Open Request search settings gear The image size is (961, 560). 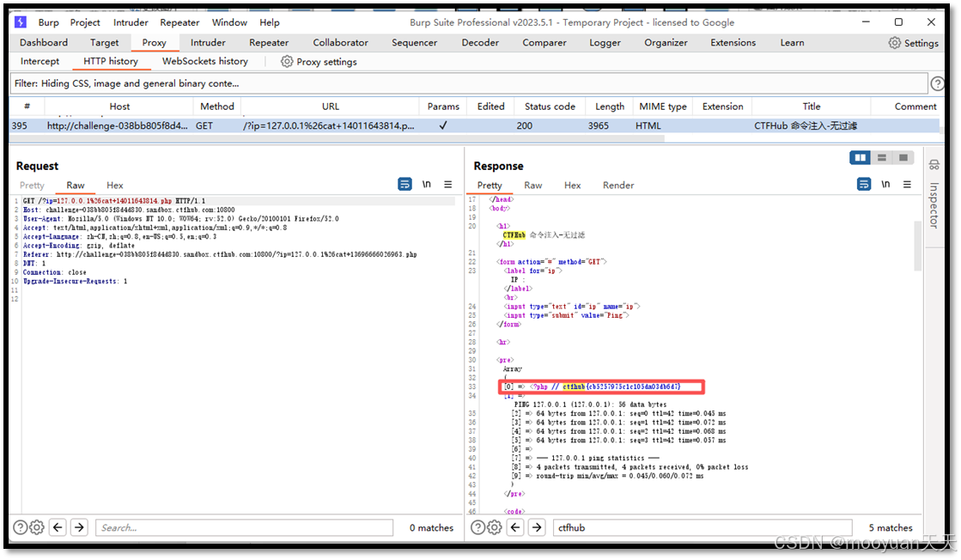(37, 527)
